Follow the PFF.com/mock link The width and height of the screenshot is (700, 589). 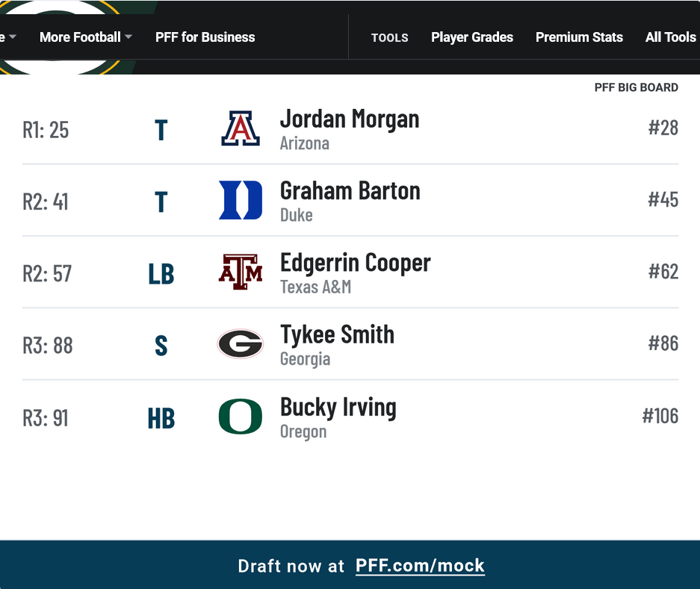click(420, 566)
